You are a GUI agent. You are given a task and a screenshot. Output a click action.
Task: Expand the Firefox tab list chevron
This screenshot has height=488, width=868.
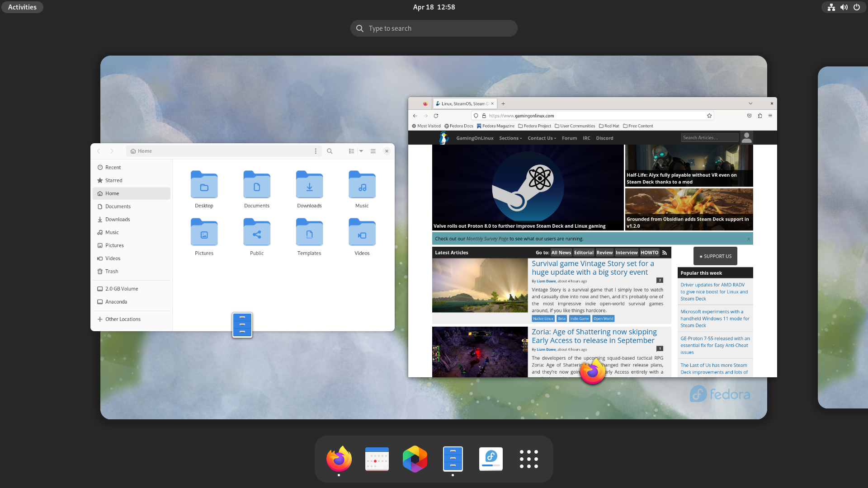[x=750, y=103]
